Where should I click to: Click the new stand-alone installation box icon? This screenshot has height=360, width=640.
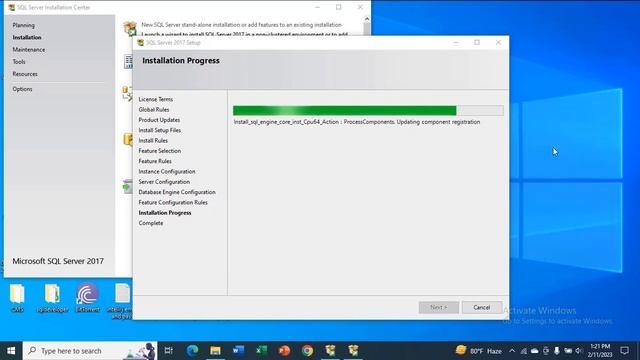pos(130,29)
